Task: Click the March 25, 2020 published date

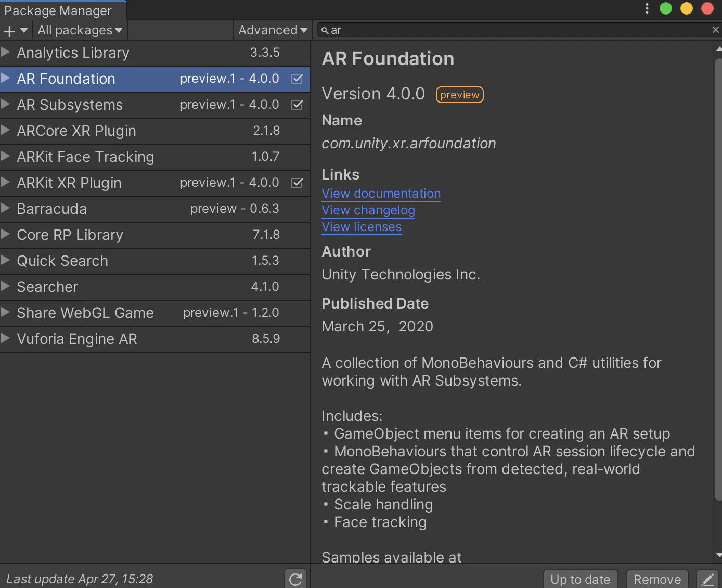Action: pyautogui.click(x=378, y=326)
